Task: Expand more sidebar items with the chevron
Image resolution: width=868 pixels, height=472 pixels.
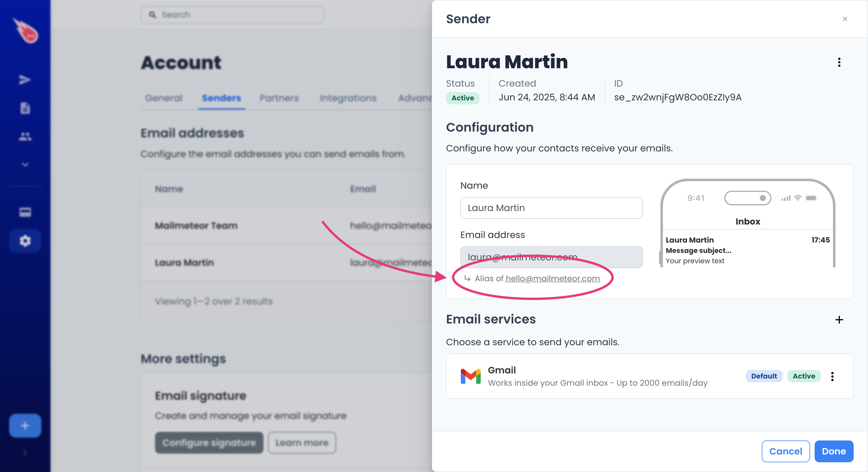Action: 25,165
